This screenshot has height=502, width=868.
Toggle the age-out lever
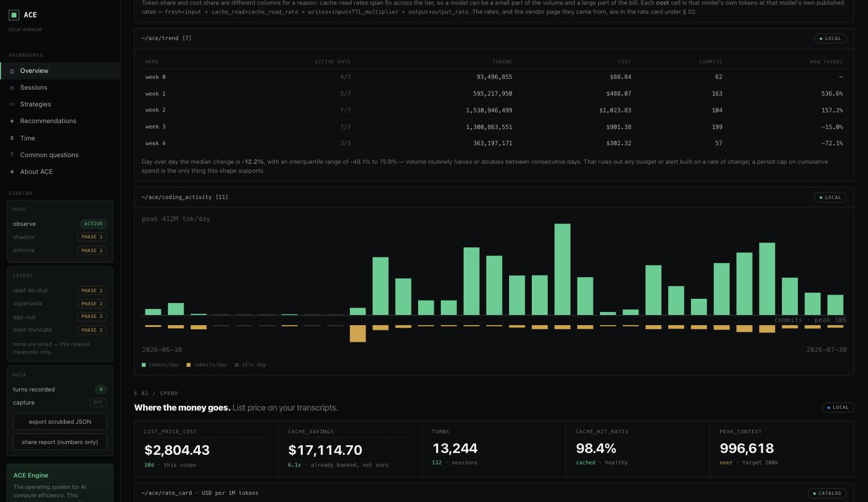[60, 317]
